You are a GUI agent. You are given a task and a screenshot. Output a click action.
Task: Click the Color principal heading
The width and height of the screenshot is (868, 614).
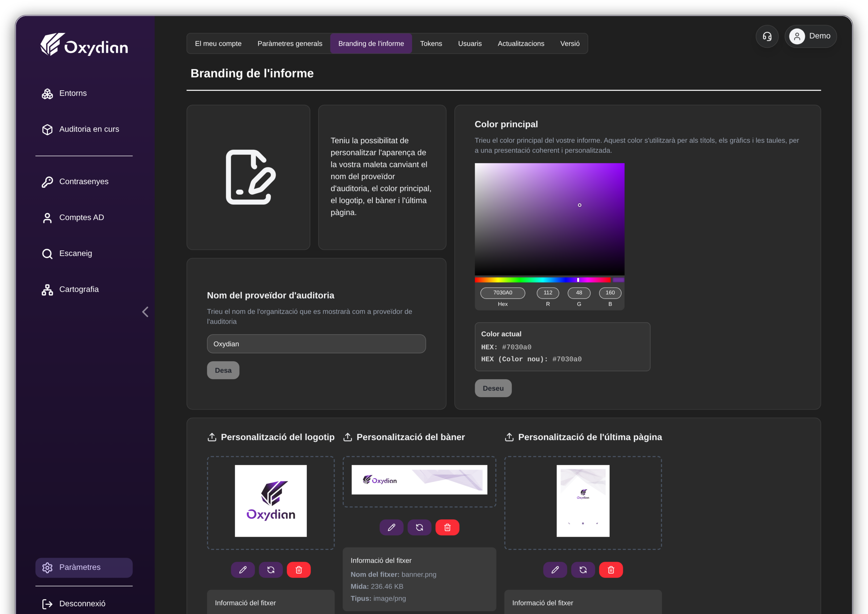(506, 124)
